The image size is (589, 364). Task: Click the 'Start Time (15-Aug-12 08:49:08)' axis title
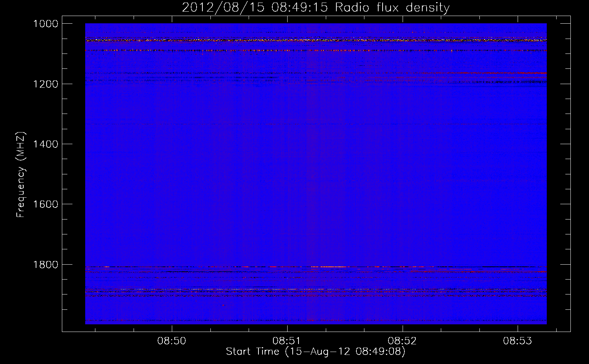[x=316, y=352]
